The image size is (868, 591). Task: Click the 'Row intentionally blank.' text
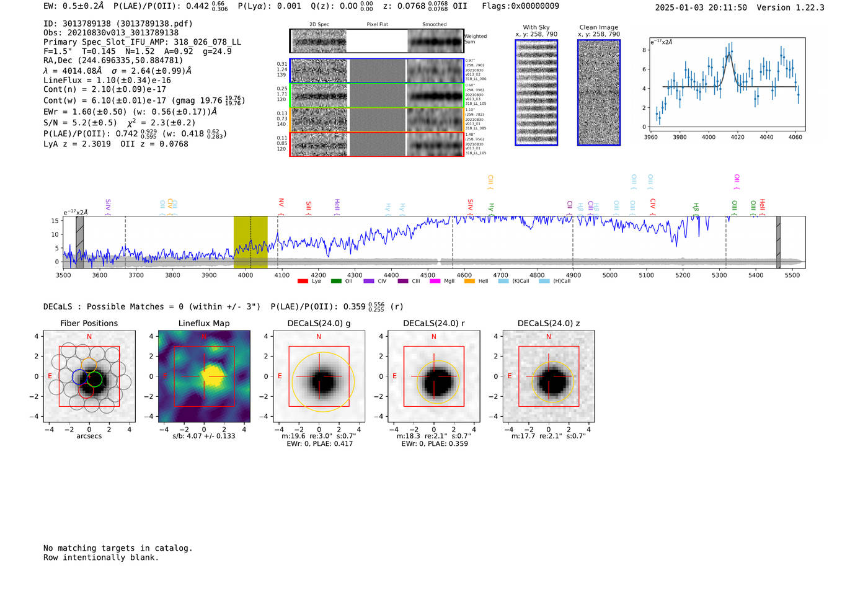tap(101, 558)
